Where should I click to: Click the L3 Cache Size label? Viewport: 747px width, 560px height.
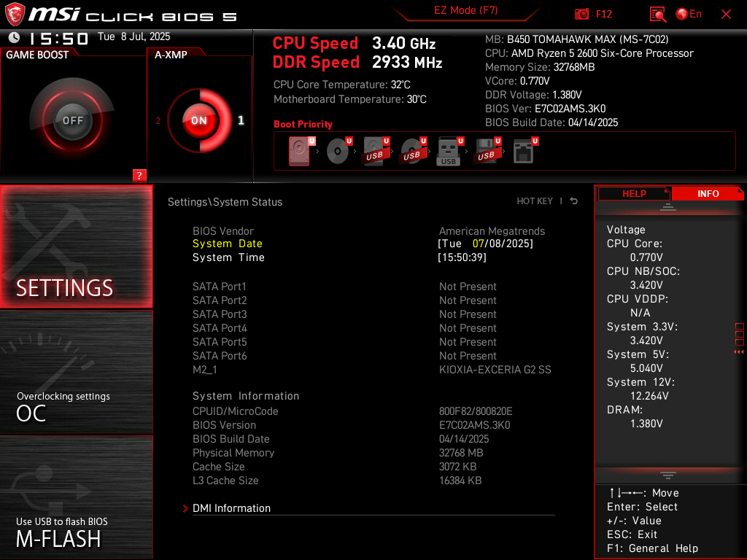(x=225, y=480)
